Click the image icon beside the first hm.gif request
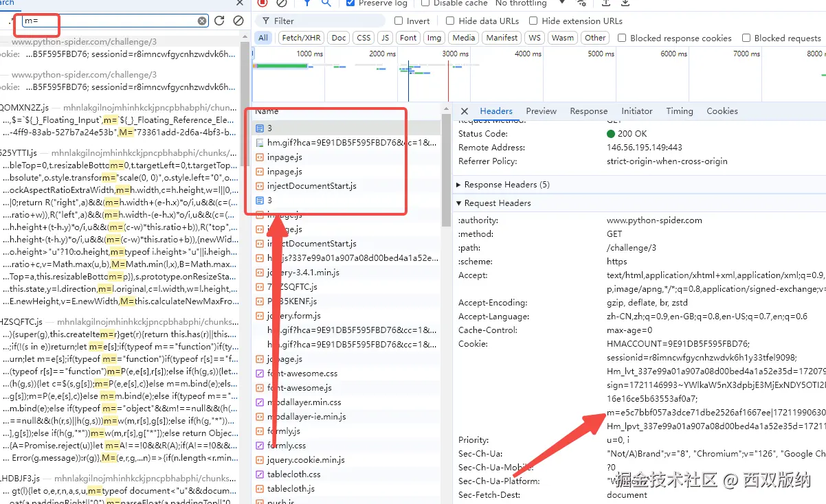Viewport: 826px width, 504px height. pos(260,143)
